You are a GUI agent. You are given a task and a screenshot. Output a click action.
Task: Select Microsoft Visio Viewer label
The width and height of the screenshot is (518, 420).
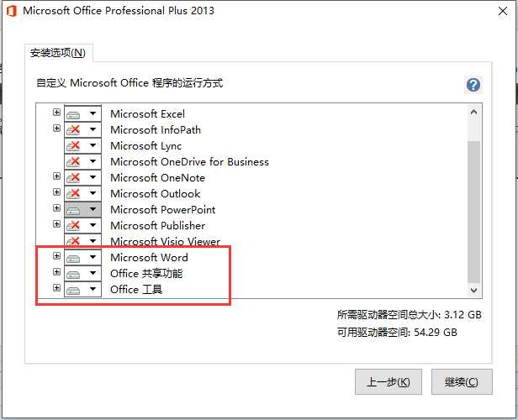(x=165, y=242)
